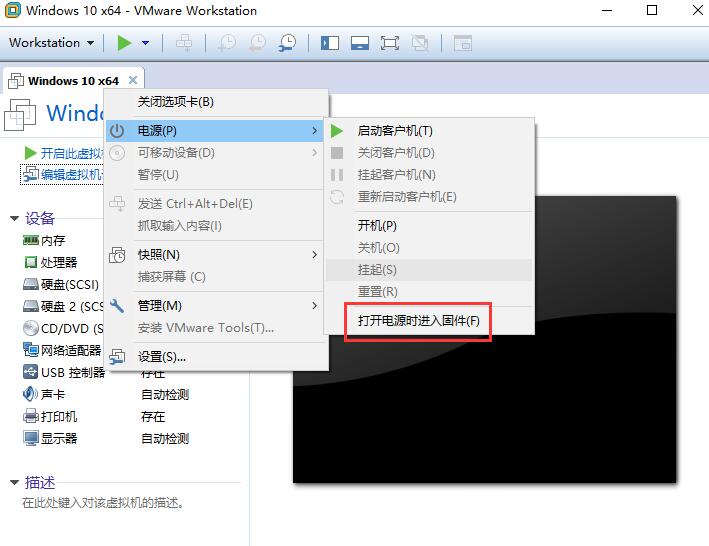Open the 管理(M) submenu
709x546 pixels.
pyautogui.click(x=214, y=306)
